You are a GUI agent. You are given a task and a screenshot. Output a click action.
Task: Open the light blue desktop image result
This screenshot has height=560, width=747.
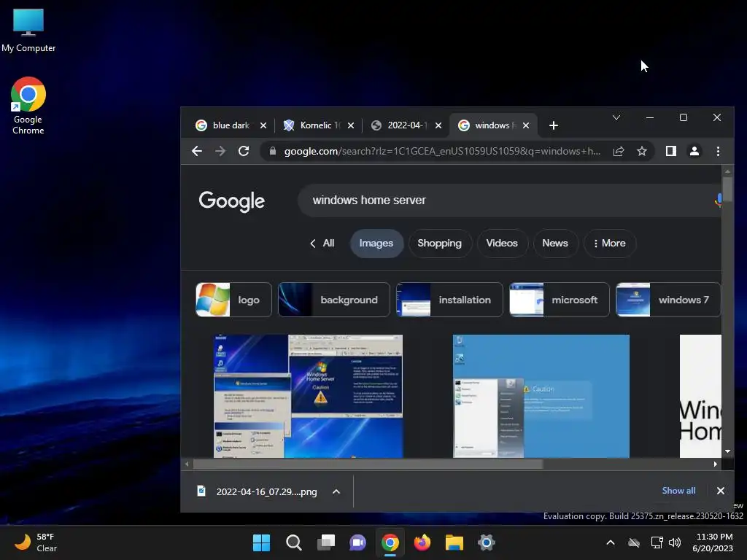[541, 396]
